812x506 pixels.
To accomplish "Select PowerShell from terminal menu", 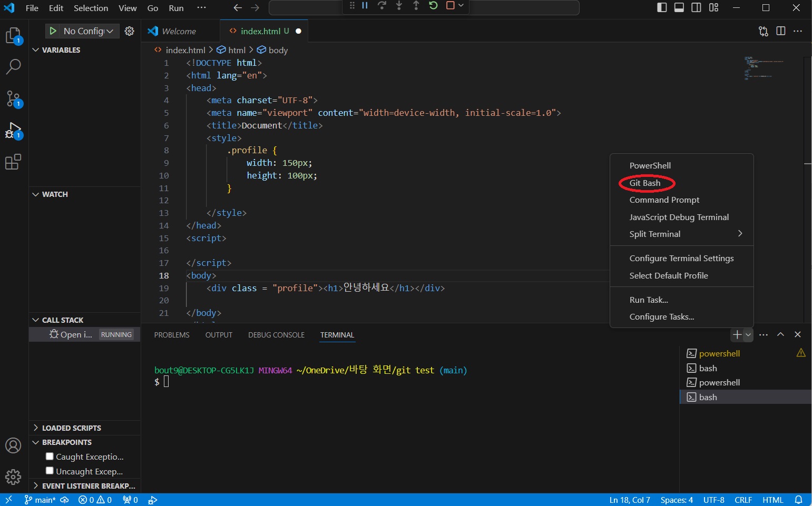I will [682, 165].
